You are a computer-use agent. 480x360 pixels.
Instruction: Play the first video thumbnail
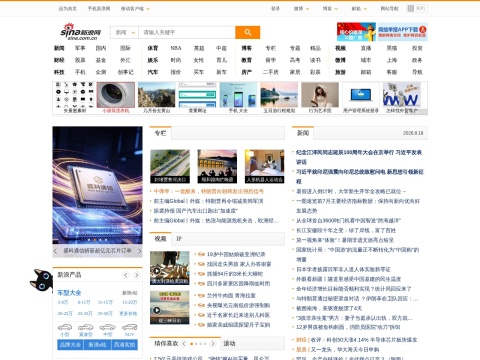point(170,268)
